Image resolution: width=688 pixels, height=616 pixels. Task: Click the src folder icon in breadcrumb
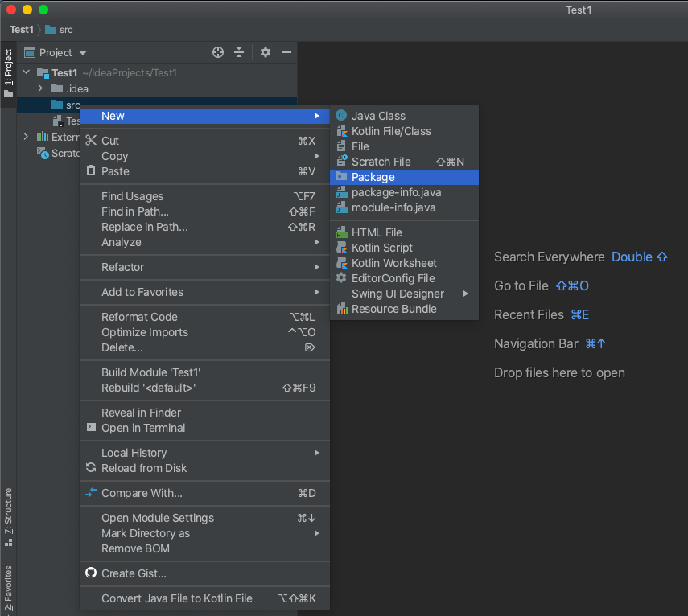51,30
